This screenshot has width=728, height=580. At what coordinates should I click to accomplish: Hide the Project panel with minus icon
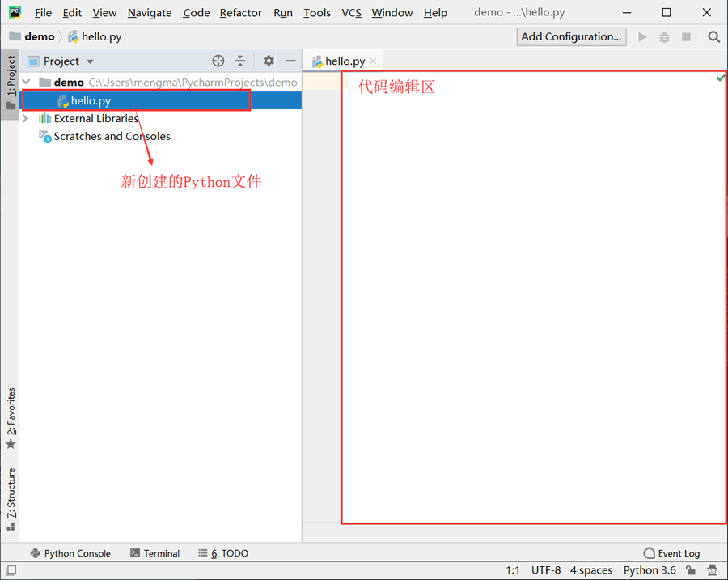coord(290,61)
